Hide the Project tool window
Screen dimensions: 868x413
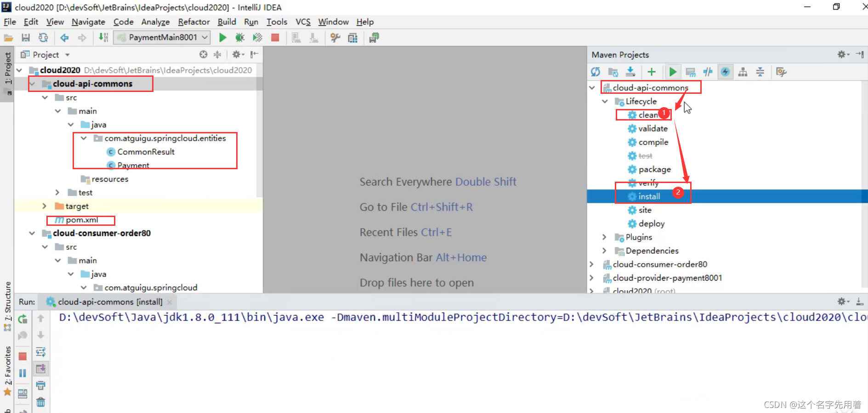click(254, 55)
